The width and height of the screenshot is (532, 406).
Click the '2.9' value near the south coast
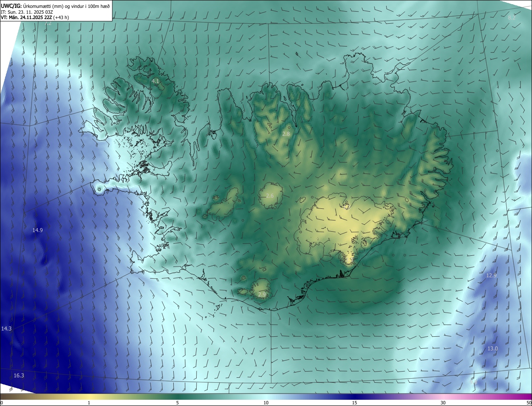pos(262,294)
